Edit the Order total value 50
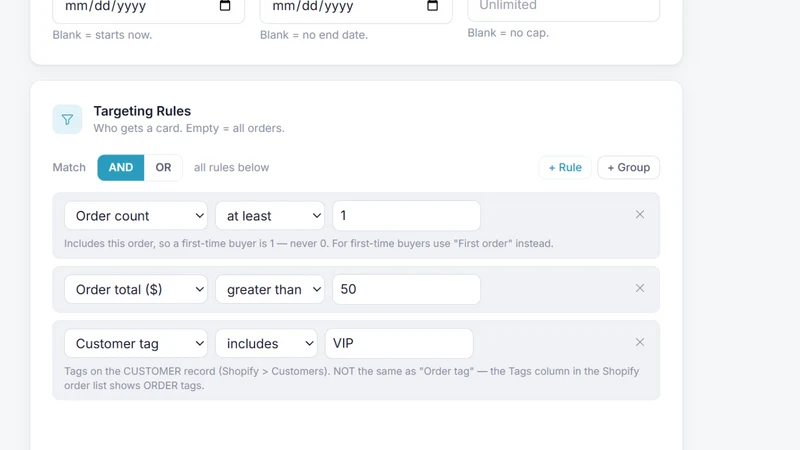The width and height of the screenshot is (800, 450). click(407, 289)
